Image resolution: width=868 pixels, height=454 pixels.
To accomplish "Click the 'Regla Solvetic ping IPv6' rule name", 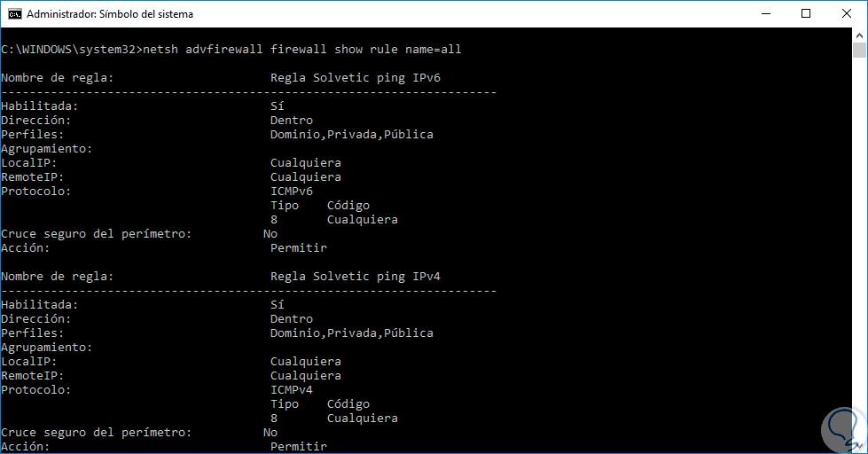I will click(355, 78).
